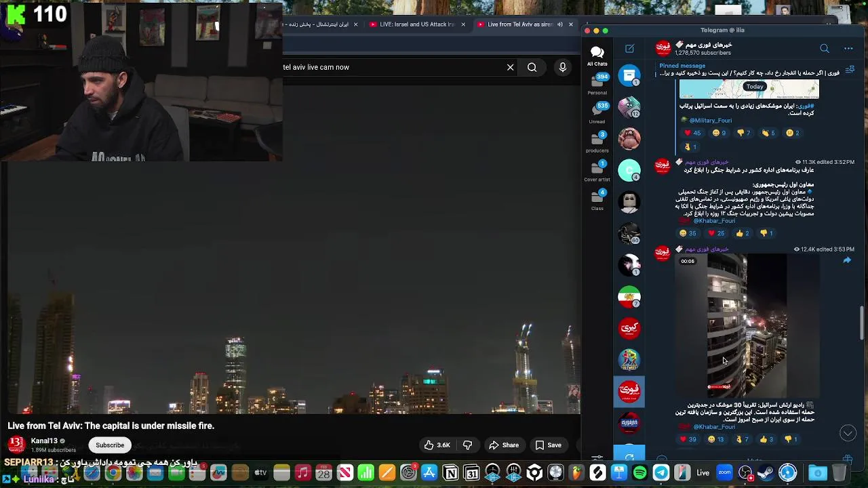Open @Military_Fouri channel link
868x488 pixels.
pos(710,121)
